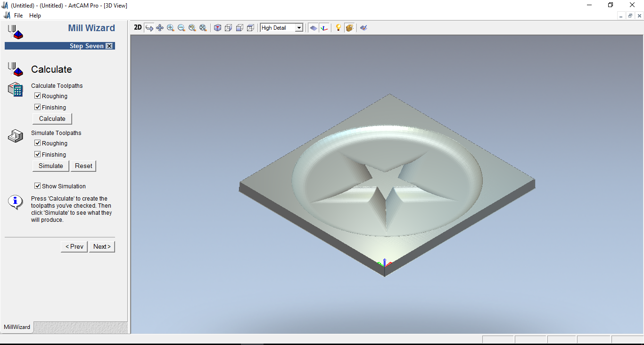644x345 pixels.
Task: Close the inner 3D View document
Action: tap(639, 16)
